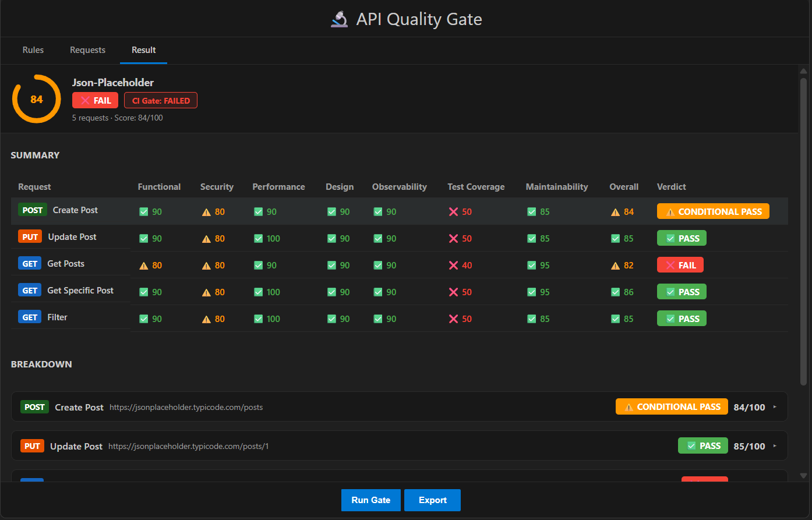Click the Overall check icon in Update Post row
Screen dimensions: 812x520
coord(616,239)
